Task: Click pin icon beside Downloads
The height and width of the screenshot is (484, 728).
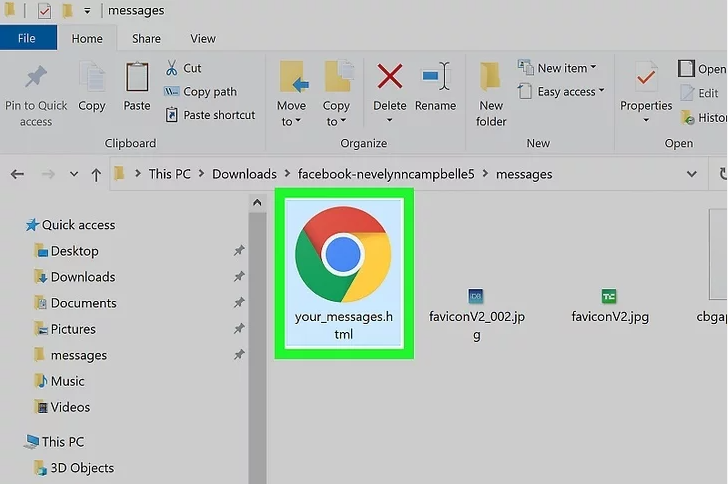Action: click(x=239, y=277)
